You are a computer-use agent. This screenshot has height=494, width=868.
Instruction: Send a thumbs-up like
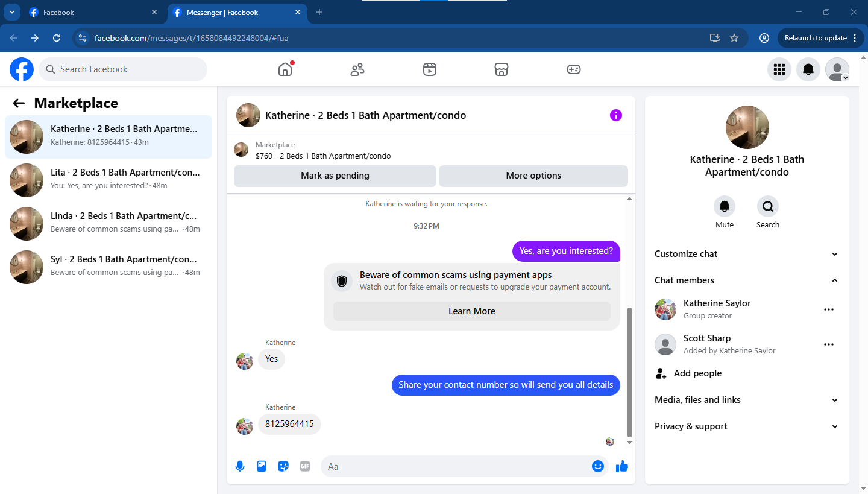[622, 466]
